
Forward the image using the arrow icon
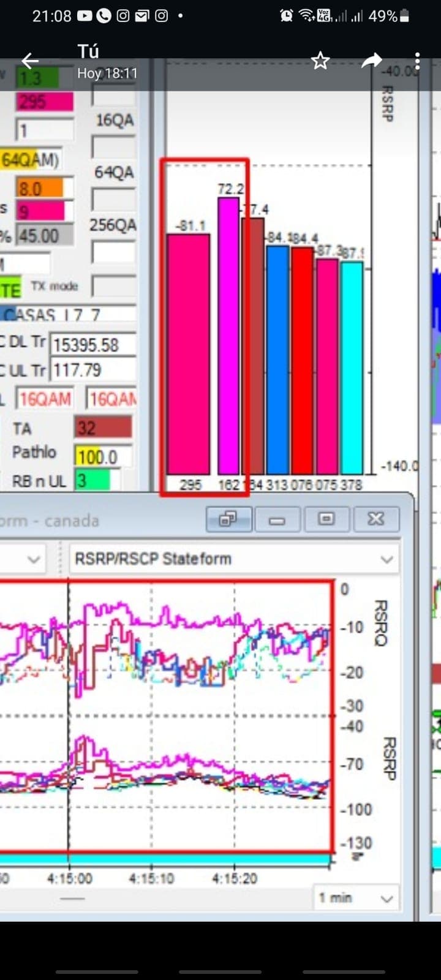click(371, 61)
